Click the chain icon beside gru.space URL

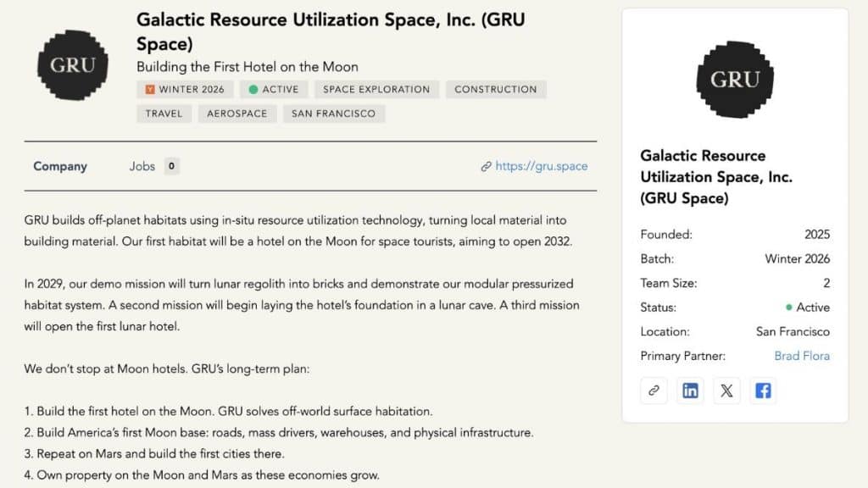pyautogui.click(x=486, y=167)
